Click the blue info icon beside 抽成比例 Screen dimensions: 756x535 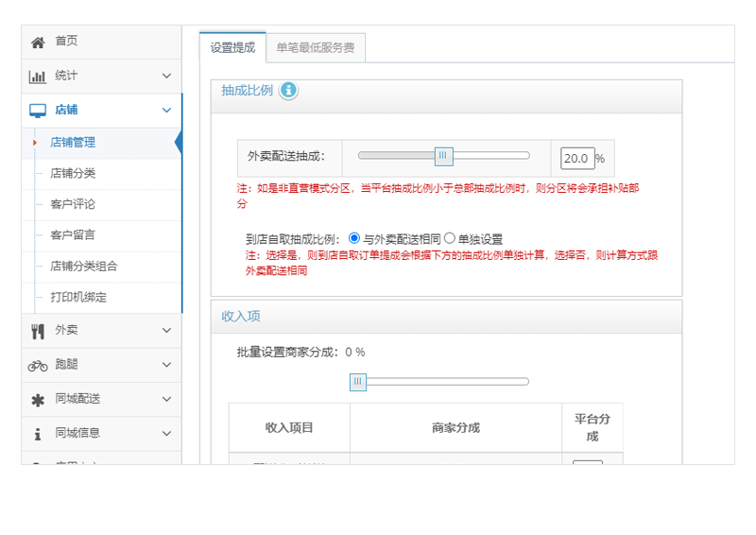288,90
